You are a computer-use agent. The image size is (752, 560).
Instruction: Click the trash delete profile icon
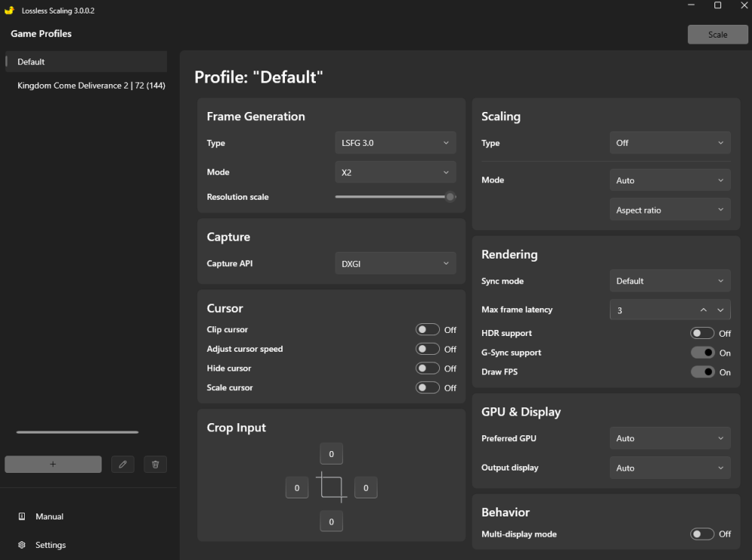[x=155, y=464]
